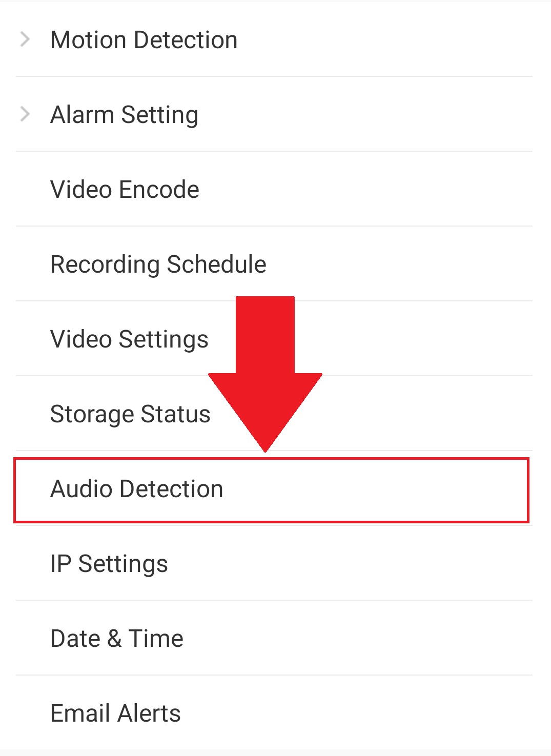
Task: Click the divider below Video Encode
Action: 275,227
